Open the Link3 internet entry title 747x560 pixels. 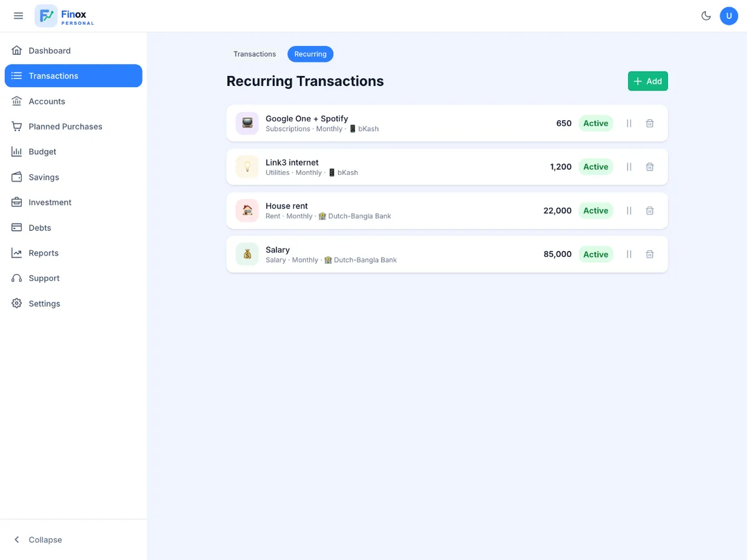[292, 162]
